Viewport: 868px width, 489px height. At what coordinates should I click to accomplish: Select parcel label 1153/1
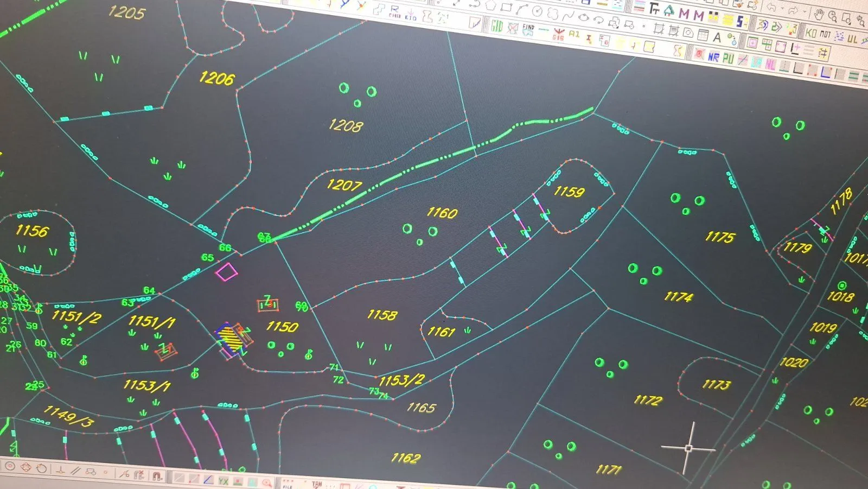(x=146, y=385)
